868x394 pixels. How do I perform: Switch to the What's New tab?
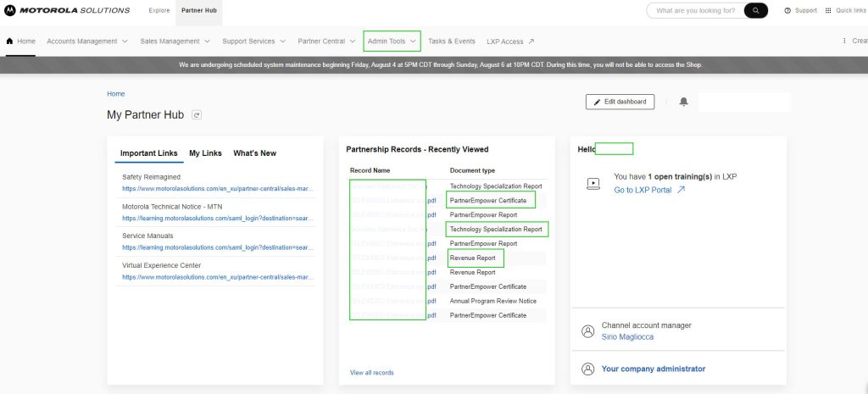coord(254,153)
